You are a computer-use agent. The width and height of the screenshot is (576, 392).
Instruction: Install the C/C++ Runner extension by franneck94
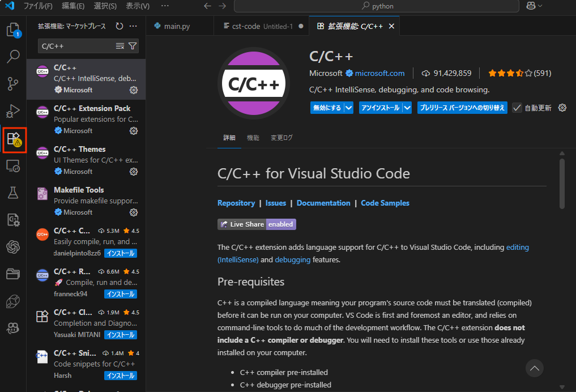[120, 294]
